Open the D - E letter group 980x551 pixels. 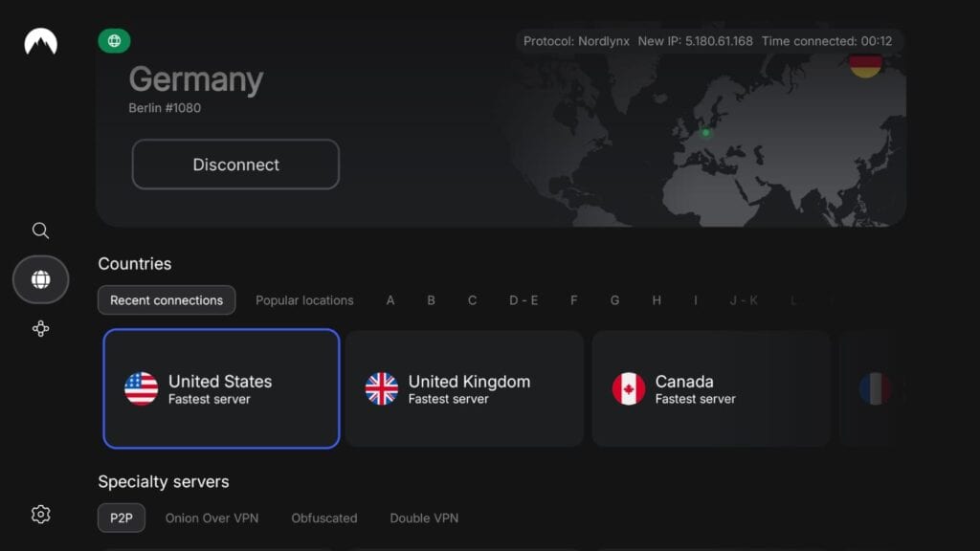pos(524,299)
